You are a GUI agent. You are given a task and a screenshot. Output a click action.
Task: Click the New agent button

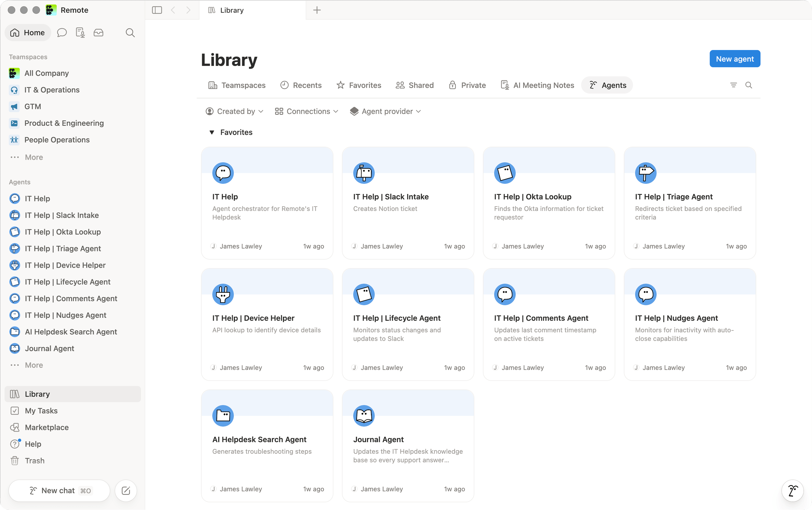coord(735,59)
